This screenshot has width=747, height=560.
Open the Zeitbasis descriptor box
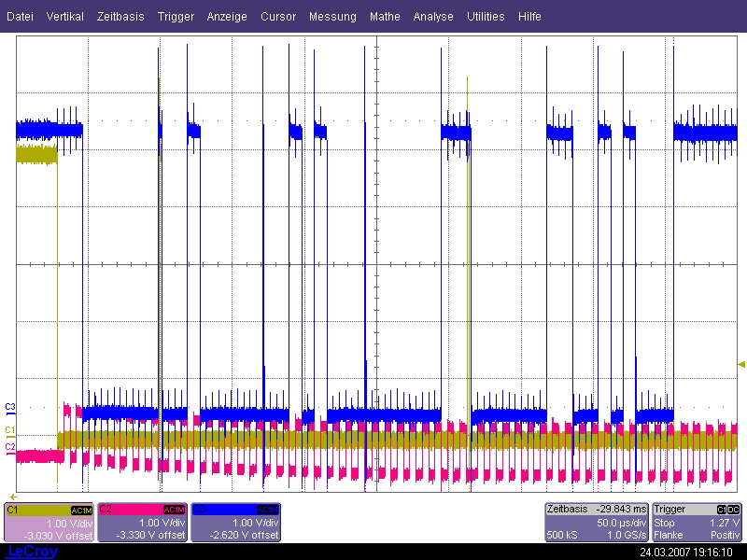(597, 523)
